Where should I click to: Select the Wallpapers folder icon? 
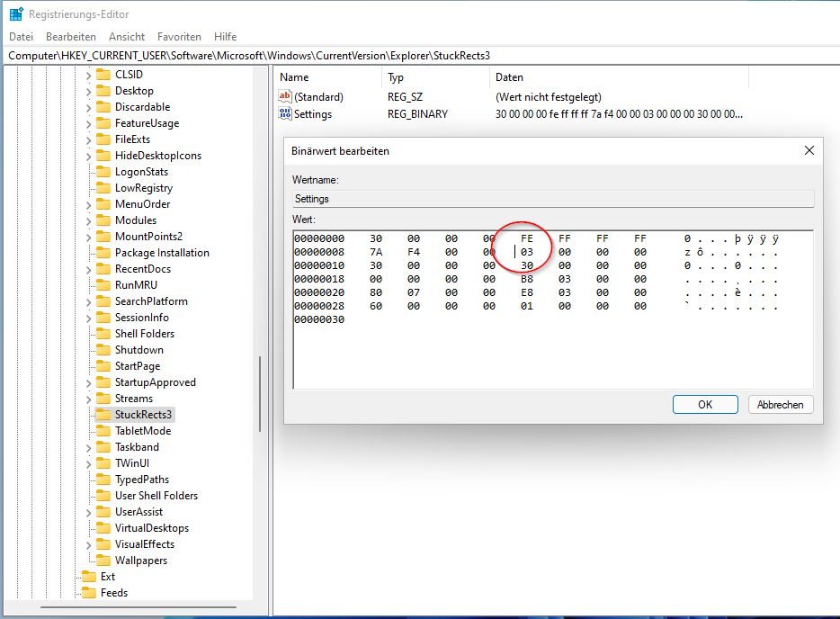(x=103, y=561)
